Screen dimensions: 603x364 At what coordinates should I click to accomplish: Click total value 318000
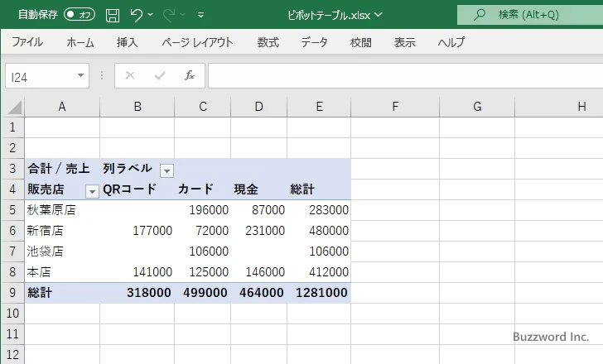[x=137, y=293]
